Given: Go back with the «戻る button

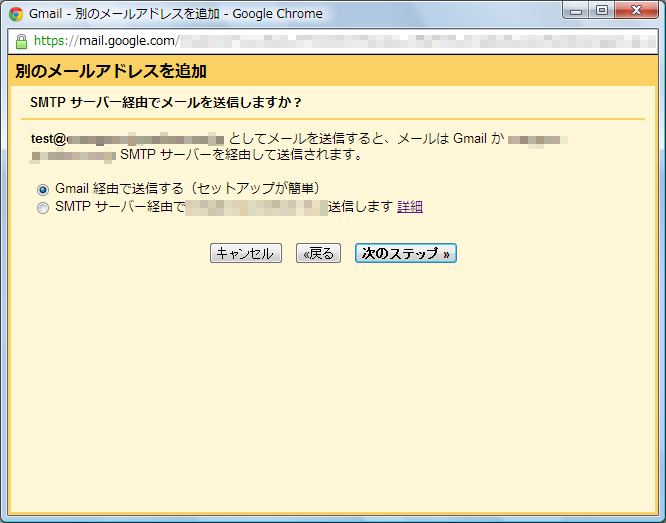Looking at the screenshot, I should (x=319, y=253).
